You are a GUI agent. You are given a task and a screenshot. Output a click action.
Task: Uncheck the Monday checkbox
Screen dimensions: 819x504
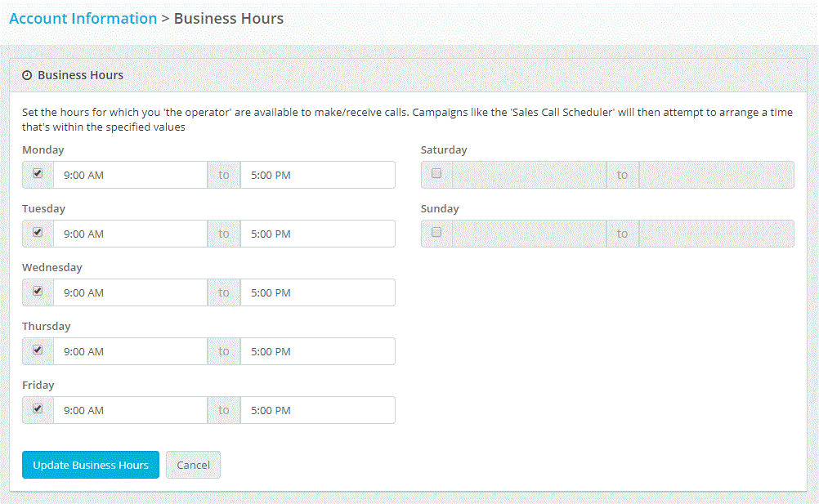[38, 174]
